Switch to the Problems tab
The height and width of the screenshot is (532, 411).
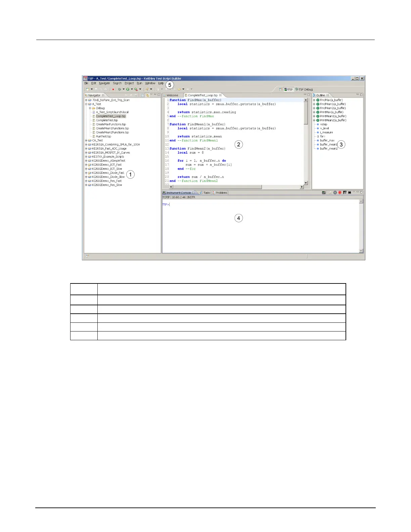pos(220,193)
